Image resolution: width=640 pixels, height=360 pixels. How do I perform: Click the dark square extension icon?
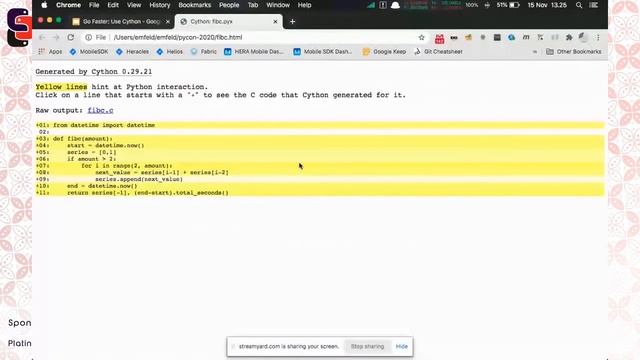point(497,37)
